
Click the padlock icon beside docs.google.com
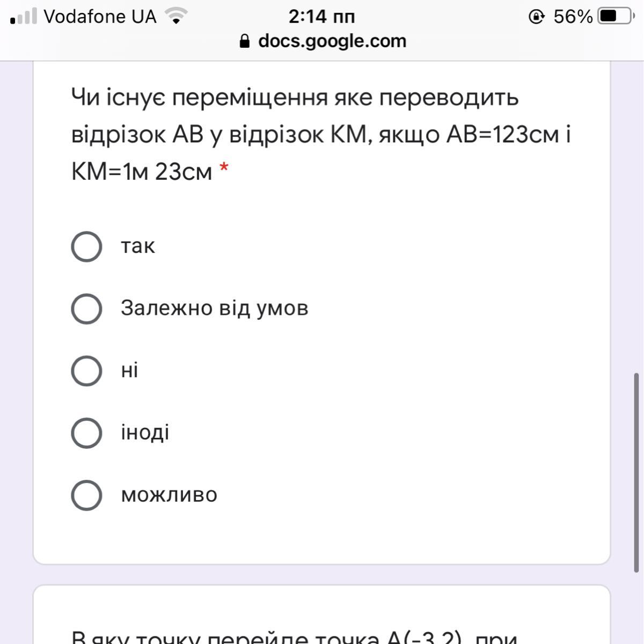245,41
